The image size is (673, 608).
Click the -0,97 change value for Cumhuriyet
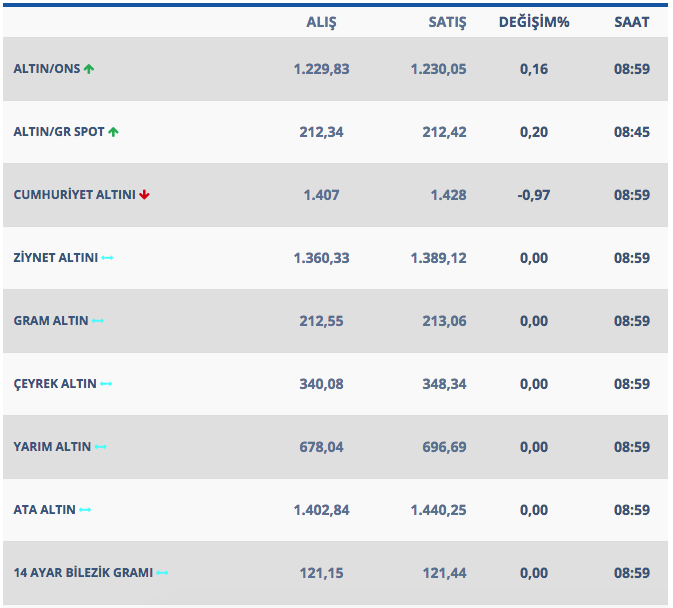pyautogui.click(x=534, y=195)
